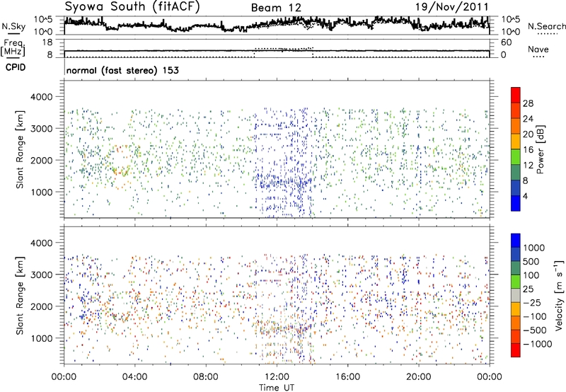Click '1000' tick on the velocity panel axis
566x392 pixels.
41,339
